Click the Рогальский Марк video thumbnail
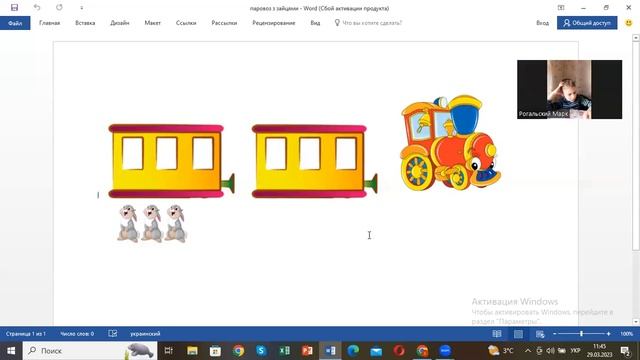640x360 pixels. 569,89
